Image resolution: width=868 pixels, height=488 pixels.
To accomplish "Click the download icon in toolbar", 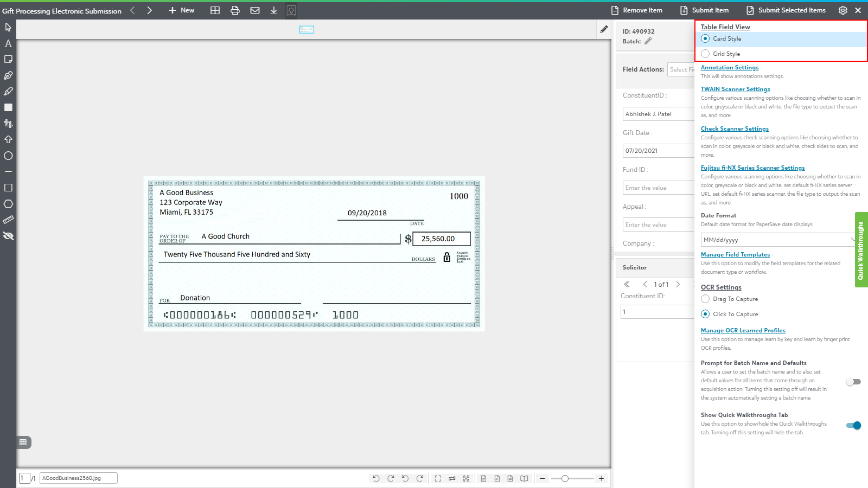I will click(x=274, y=10).
